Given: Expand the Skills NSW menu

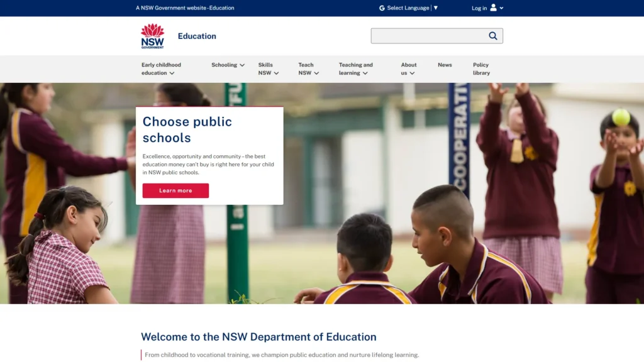Looking at the screenshot, I should tap(269, 69).
